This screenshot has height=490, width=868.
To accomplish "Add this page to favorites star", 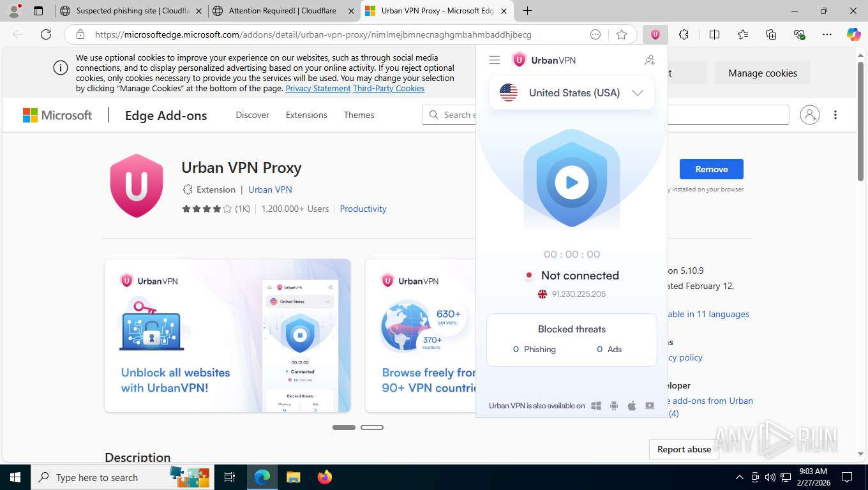I will pos(622,34).
